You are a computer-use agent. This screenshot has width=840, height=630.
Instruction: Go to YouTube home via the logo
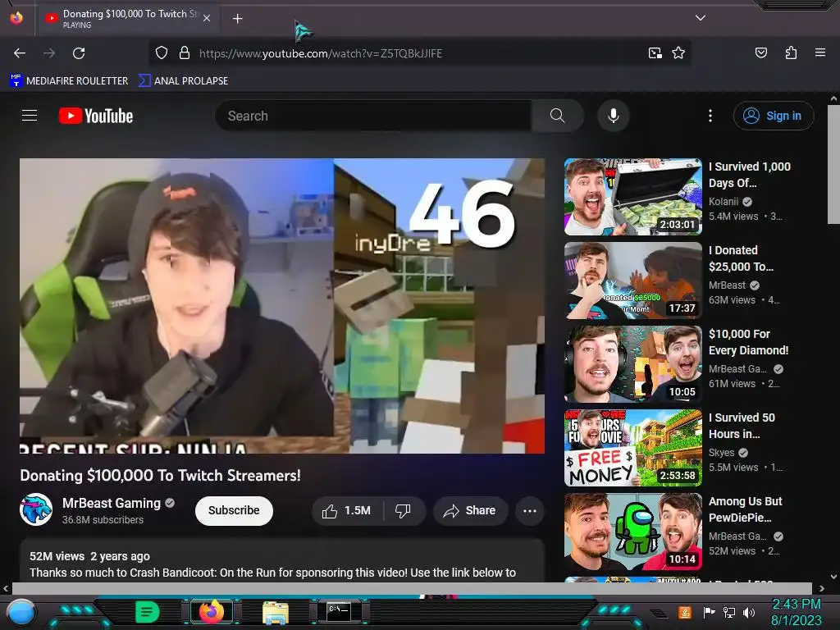coord(96,116)
